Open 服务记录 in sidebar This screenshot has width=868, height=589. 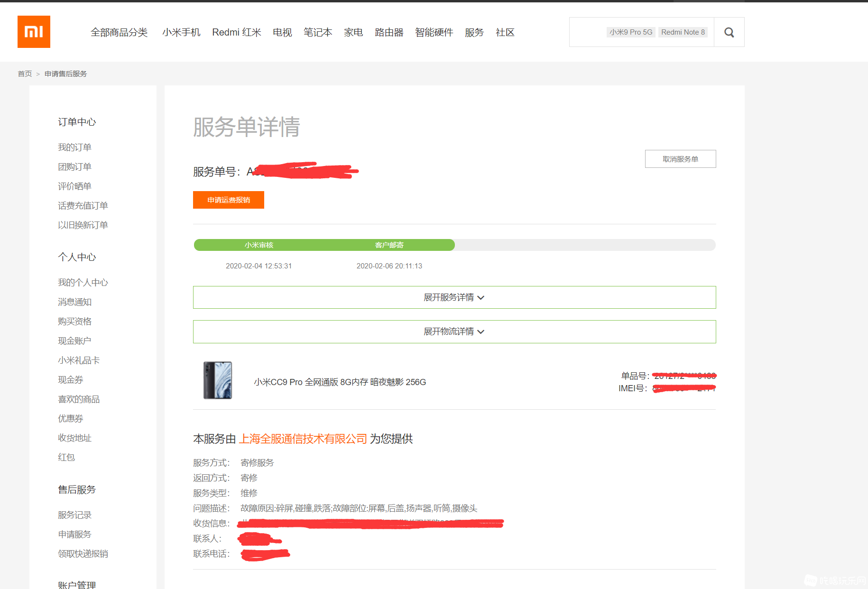point(74,515)
